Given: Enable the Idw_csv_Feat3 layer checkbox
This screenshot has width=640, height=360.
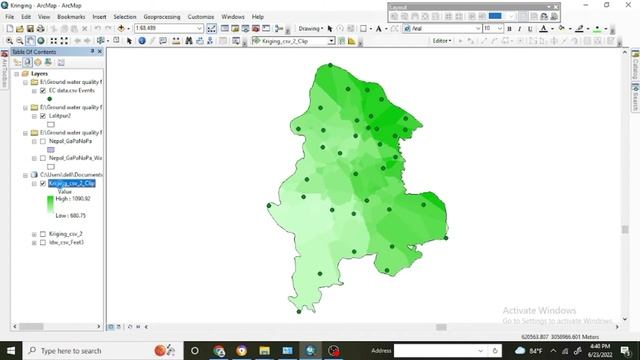Looking at the screenshot, I should tap(43, 242).
